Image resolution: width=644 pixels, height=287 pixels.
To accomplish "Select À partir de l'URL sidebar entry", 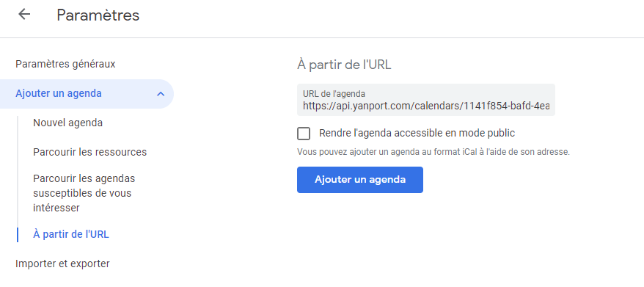I will (x=71, y=234).
